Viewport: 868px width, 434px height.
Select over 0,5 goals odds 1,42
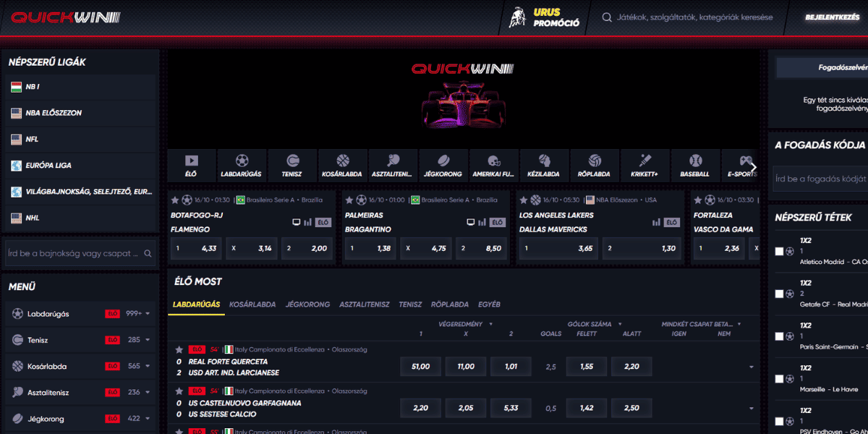(x=587, y=408)
